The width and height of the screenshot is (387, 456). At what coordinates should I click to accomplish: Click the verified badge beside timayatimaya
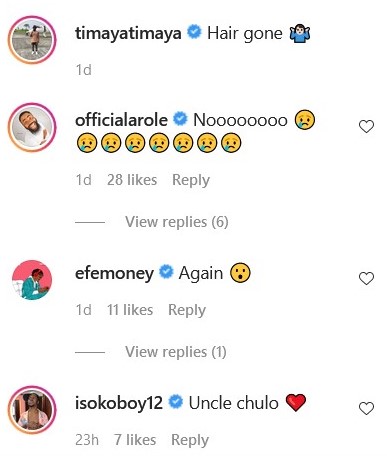[x=194, y=32]
